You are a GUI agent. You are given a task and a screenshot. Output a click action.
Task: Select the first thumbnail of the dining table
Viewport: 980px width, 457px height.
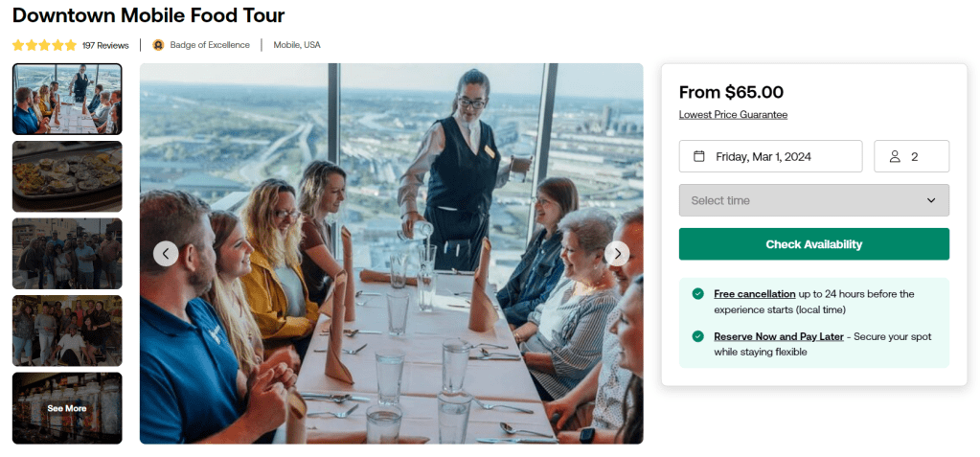pyautogui.click(x=67, y=99)
